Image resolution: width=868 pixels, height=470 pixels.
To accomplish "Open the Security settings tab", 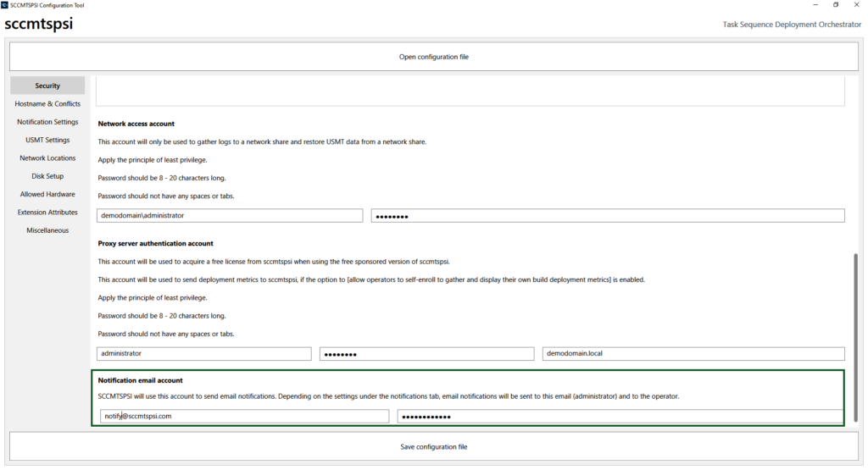I will point(47,86).
